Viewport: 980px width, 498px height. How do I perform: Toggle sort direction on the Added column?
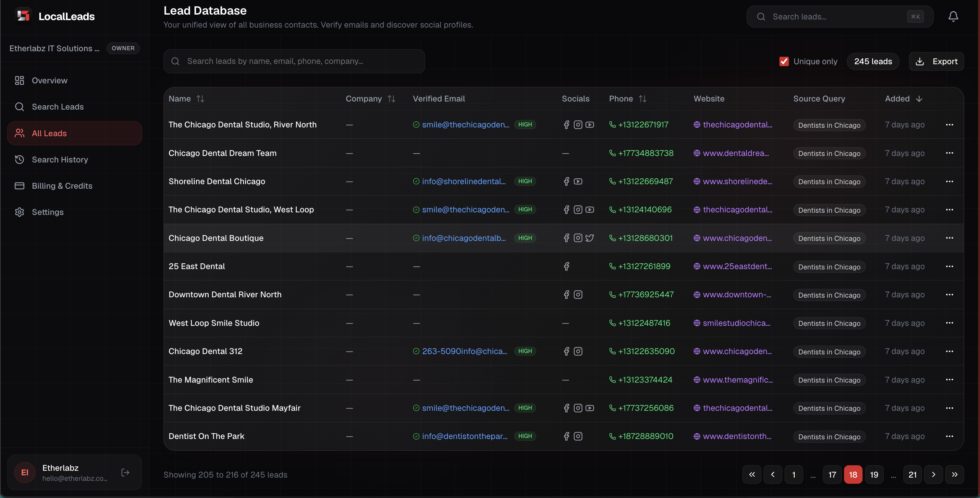[x=920, y=99]
